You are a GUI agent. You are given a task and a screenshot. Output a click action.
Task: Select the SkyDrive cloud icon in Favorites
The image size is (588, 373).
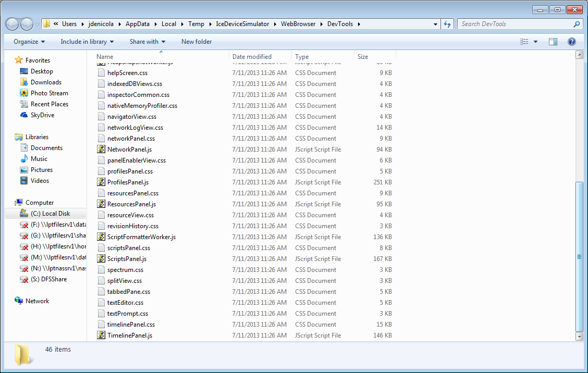tap(24, 115)
